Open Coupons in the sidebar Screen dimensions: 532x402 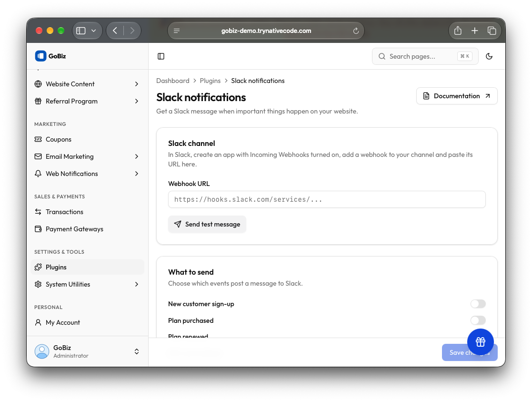point(87,139)
